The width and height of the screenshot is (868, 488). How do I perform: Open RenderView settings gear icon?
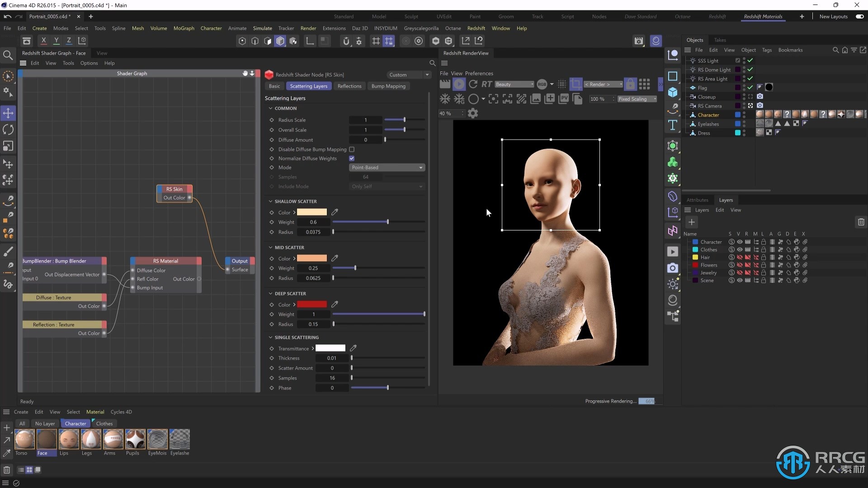click(x=473, y=113)
